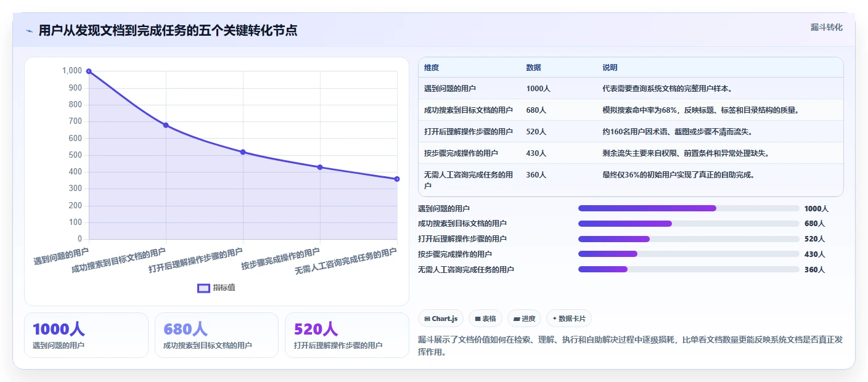Click the pulse icon beside the panel title
This screenshot has height=382, width=868.
(x=30, y=31)
